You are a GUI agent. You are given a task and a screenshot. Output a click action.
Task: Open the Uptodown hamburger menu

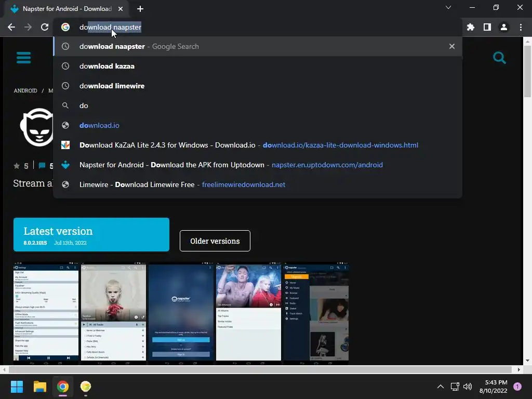coord(23,58)
